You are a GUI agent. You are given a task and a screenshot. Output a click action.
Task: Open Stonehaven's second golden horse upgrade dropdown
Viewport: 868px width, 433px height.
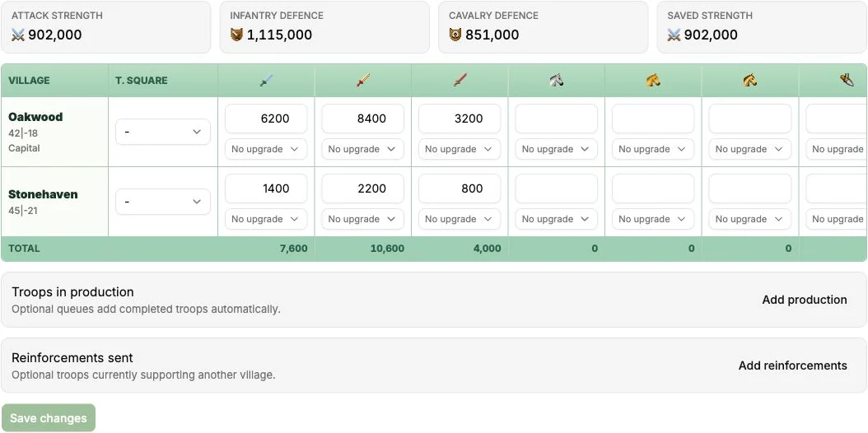click(750, 219)
